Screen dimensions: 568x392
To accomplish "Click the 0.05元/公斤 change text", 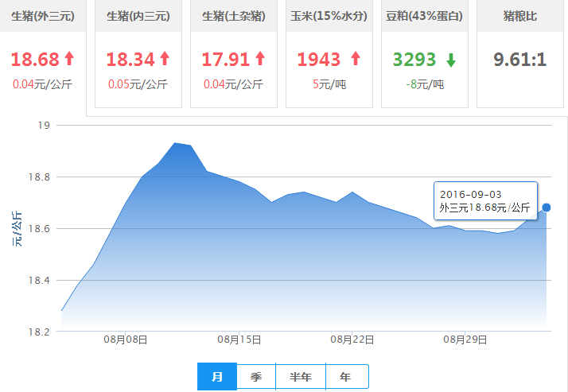I will coord(138,84).
